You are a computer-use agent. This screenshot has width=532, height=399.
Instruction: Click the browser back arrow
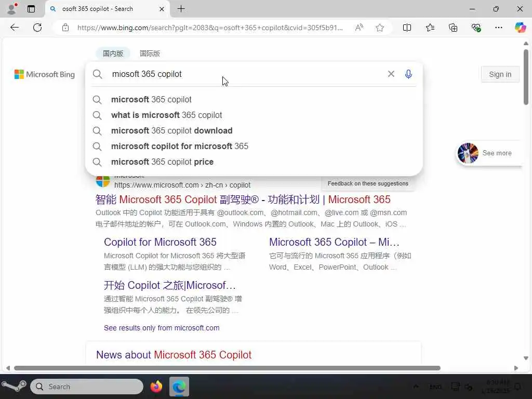(15, 28)
